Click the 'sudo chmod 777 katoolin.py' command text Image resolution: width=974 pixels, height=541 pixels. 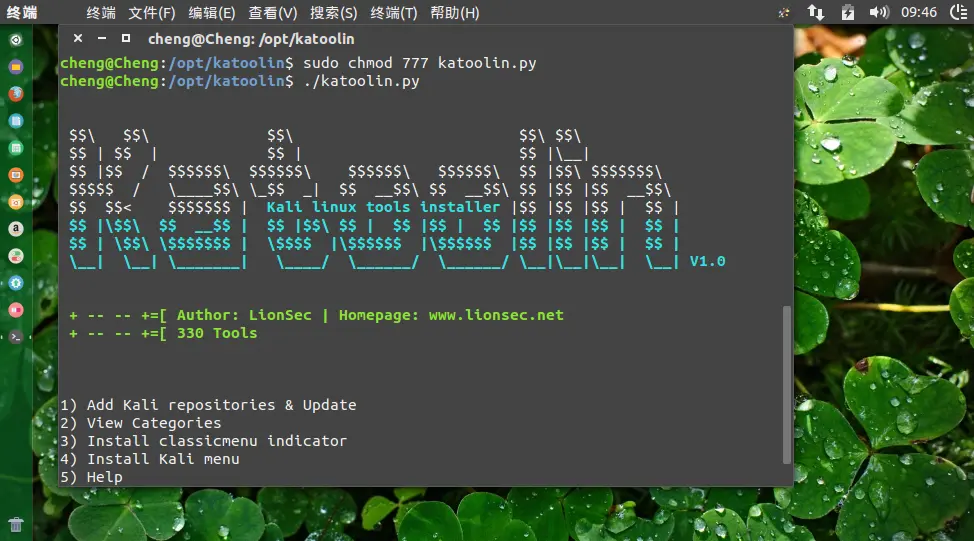(419, 63)
